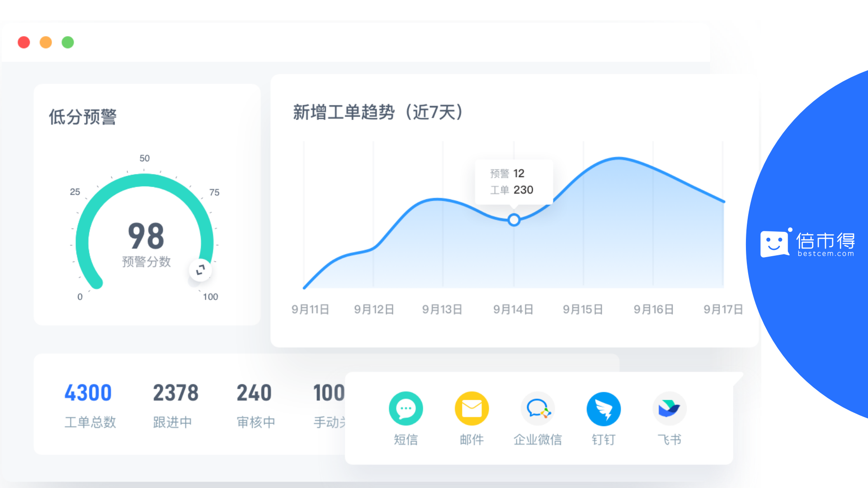
Task: Click the 9月12日 axis label
Action: pyautogui.click(x=374, y=310)
